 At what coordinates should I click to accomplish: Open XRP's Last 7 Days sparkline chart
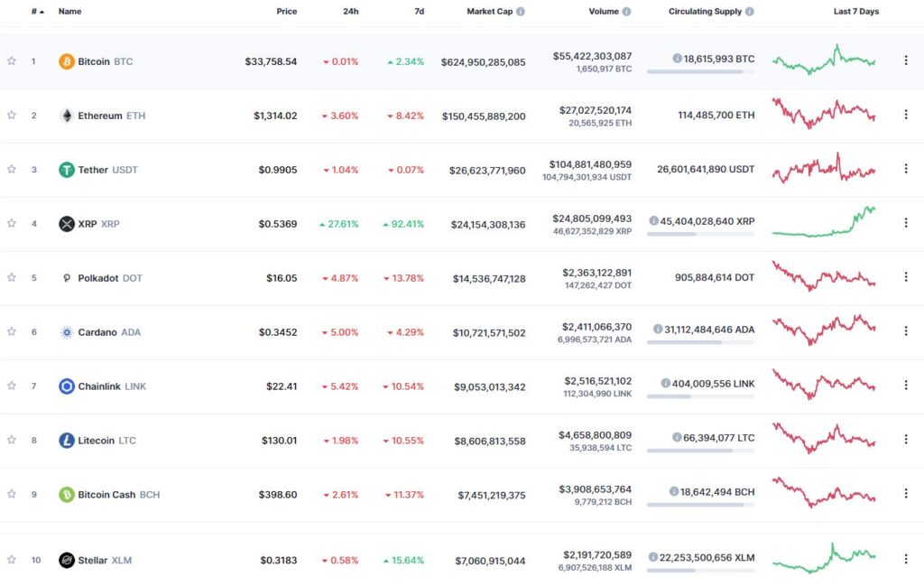tap(824, 221)
